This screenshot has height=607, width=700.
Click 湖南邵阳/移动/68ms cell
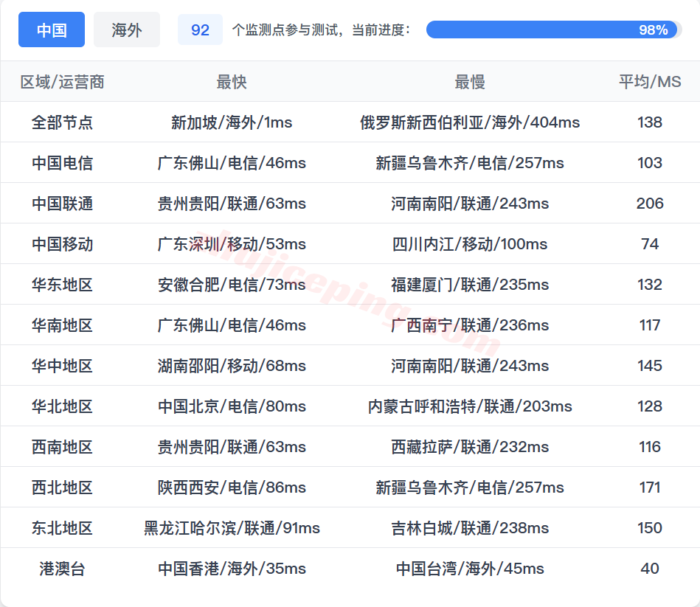pos(232,366)
